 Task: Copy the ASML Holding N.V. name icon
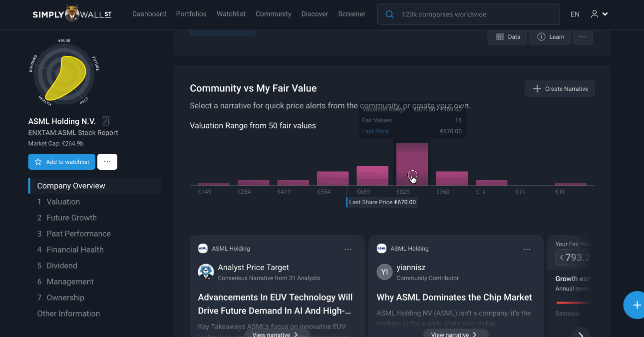pos(106,121)
